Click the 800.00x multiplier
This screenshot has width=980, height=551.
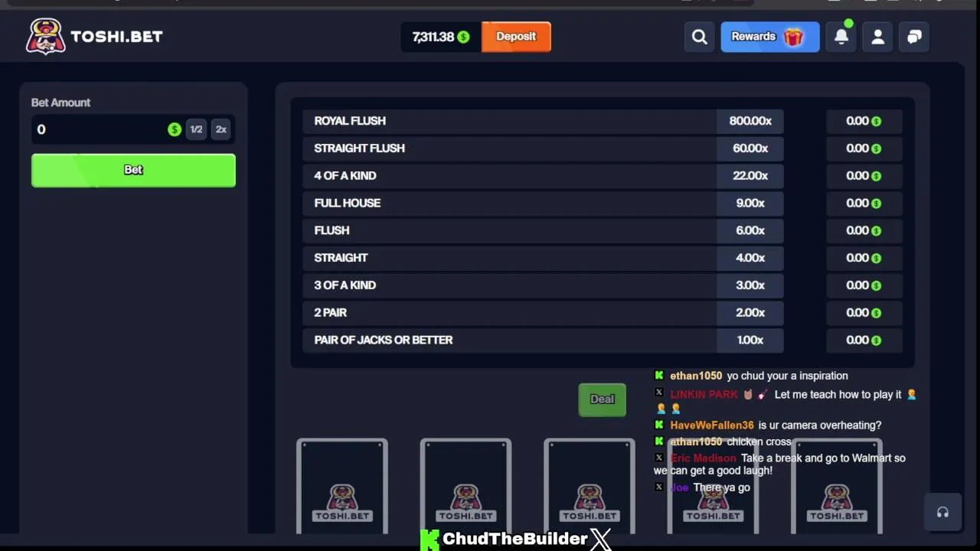click(750, 121)
